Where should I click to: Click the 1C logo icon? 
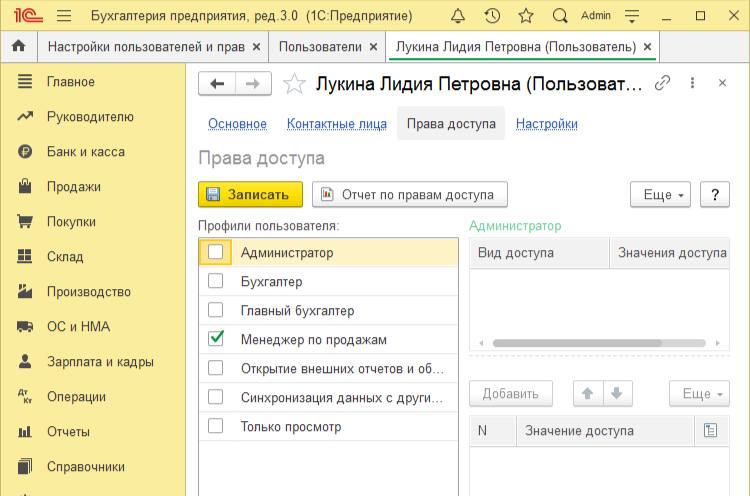tap(28, 16)
